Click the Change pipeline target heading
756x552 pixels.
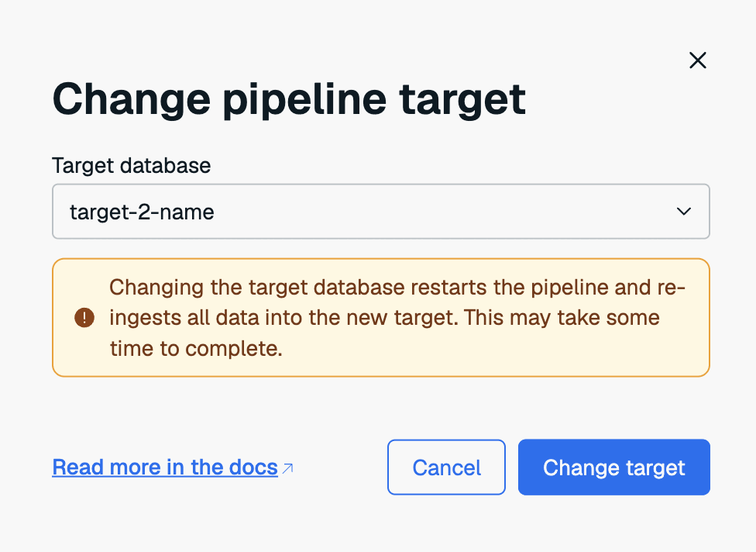click(x=289, y=100)
